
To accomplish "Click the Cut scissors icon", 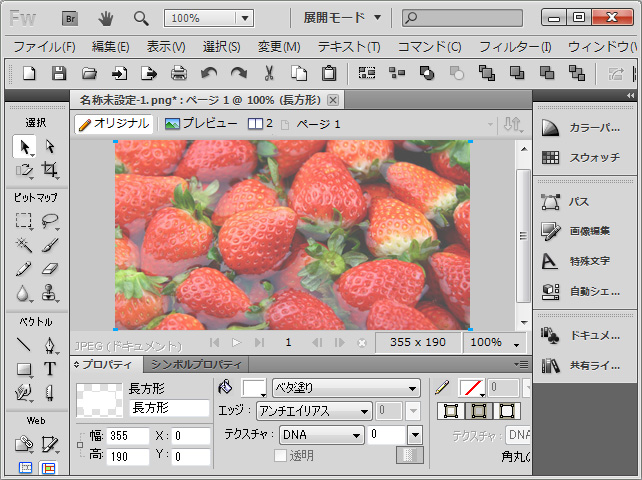I will tap(269, 74).
